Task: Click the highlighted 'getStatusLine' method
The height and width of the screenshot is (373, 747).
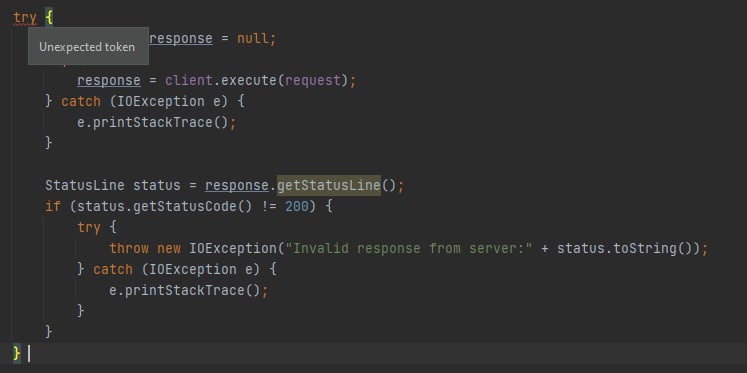Action: pyautogui.click(x=329, y=185)
